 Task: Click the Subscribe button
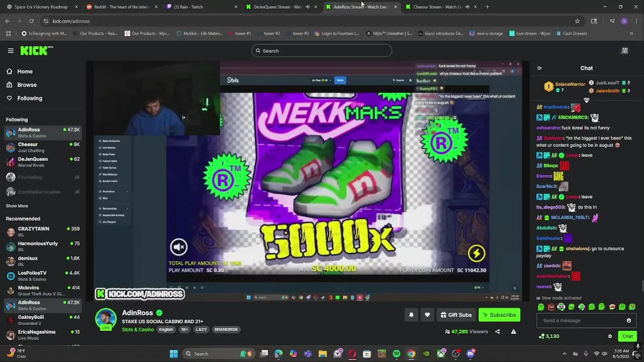(x=499, y=315)
